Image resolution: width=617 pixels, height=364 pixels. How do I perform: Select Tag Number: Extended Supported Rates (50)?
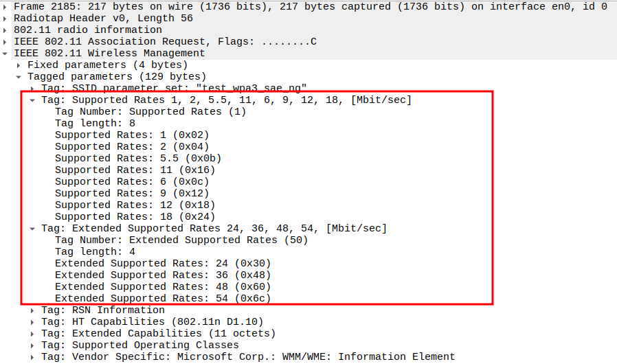coord(181,240)
